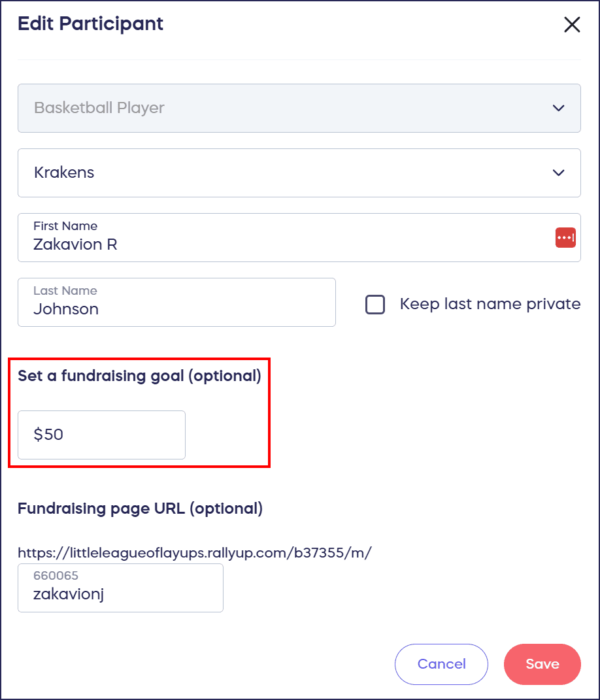Click the red password manager icon
This screenshot has width=600, height=700.
coord(565,238)
